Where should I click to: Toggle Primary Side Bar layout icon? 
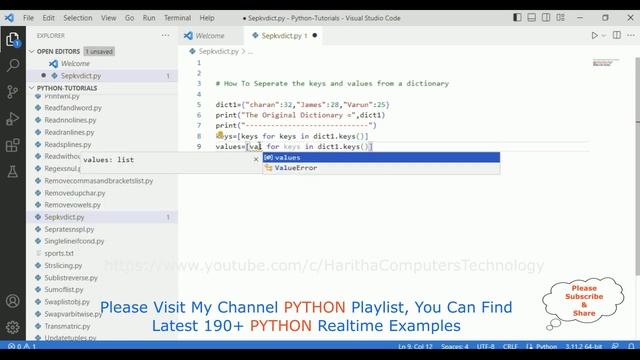[517, 18]
